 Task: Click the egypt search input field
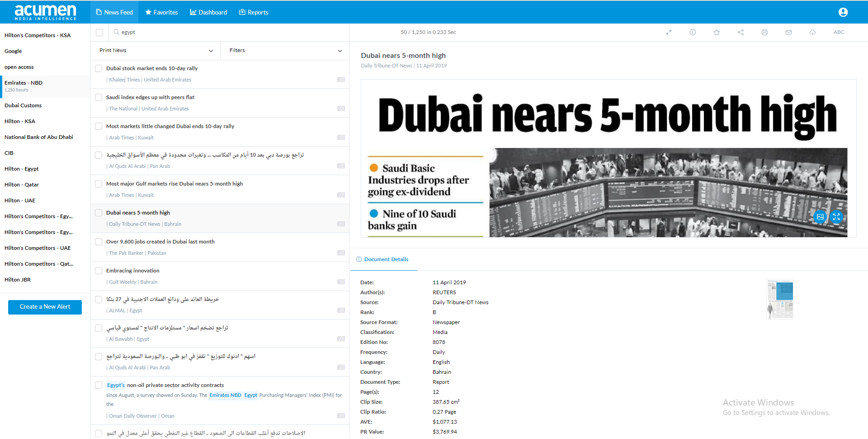(226, 32)
